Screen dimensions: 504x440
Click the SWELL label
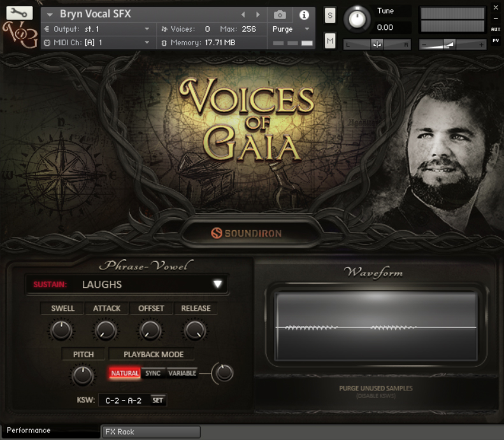62,308
